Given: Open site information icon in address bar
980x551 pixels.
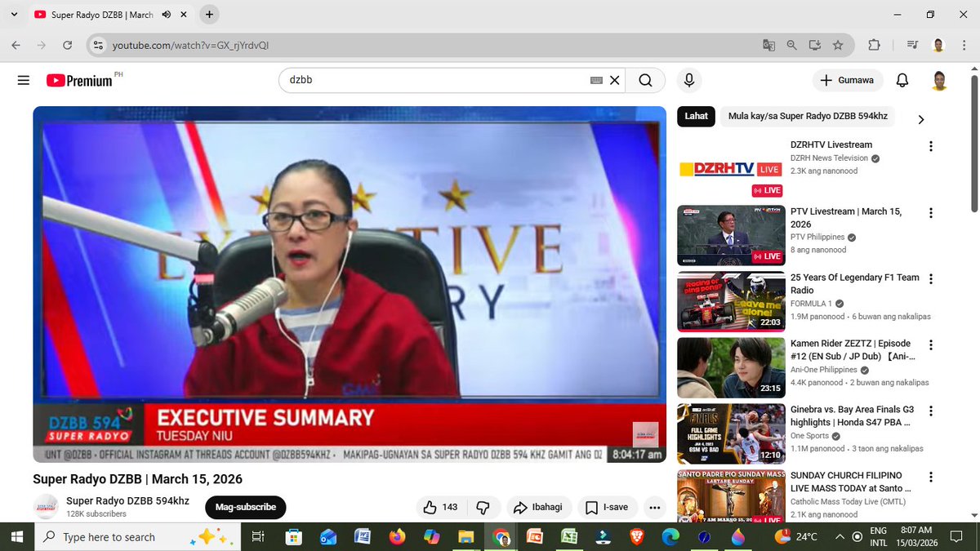Looking at the screenshot, I should tap(98, 45).
